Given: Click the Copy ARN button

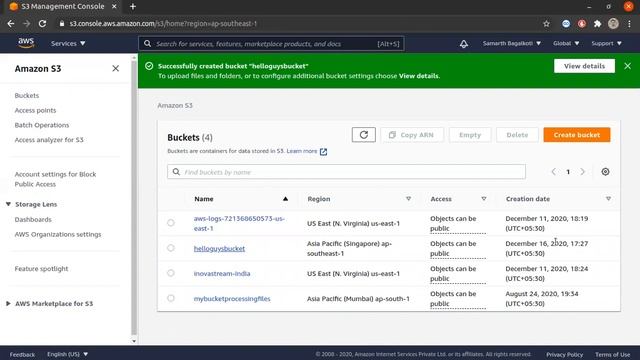Looking at the screenshot, I should (x=412, y=135).
